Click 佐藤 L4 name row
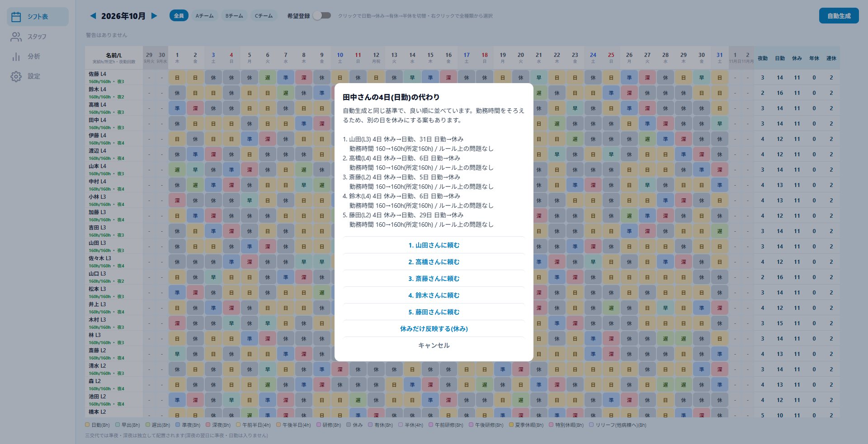This screenshot has height=444, width=868. click(x=114, y=78)
